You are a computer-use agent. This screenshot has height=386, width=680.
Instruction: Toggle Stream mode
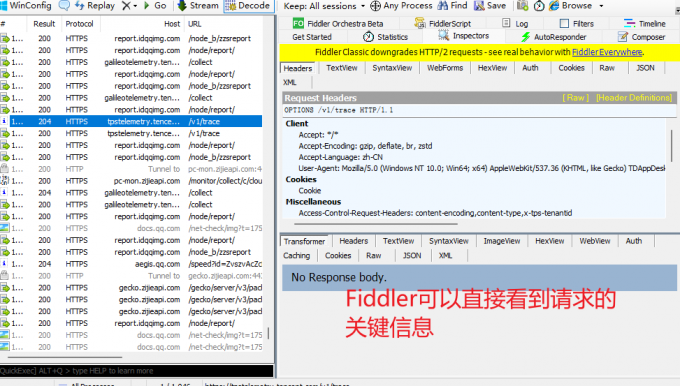(x=198, y=6)
